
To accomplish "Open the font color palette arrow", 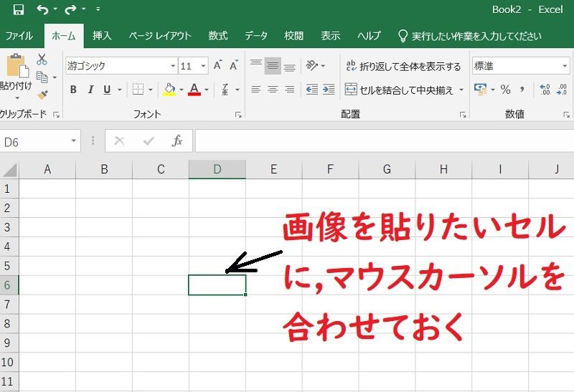I will click(x=207, y=90).
